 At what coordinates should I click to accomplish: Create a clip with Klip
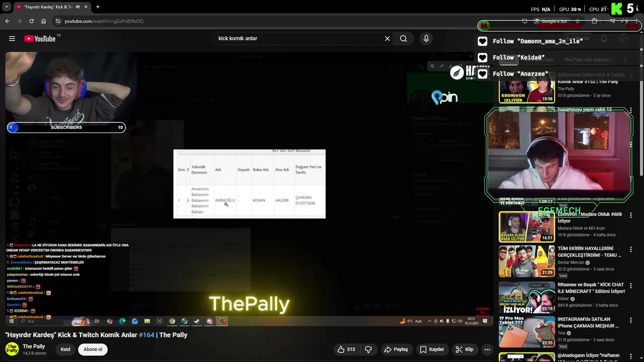(464, 349)
